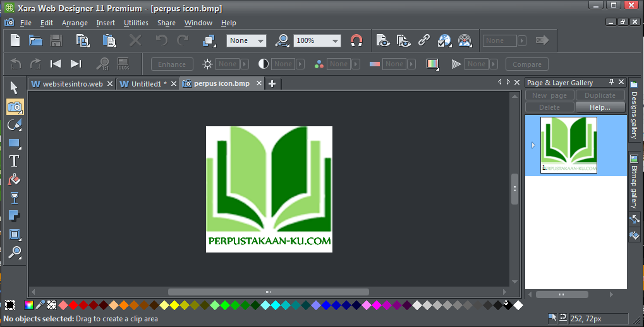Expand the Contrast None arrow

[300, 64]
